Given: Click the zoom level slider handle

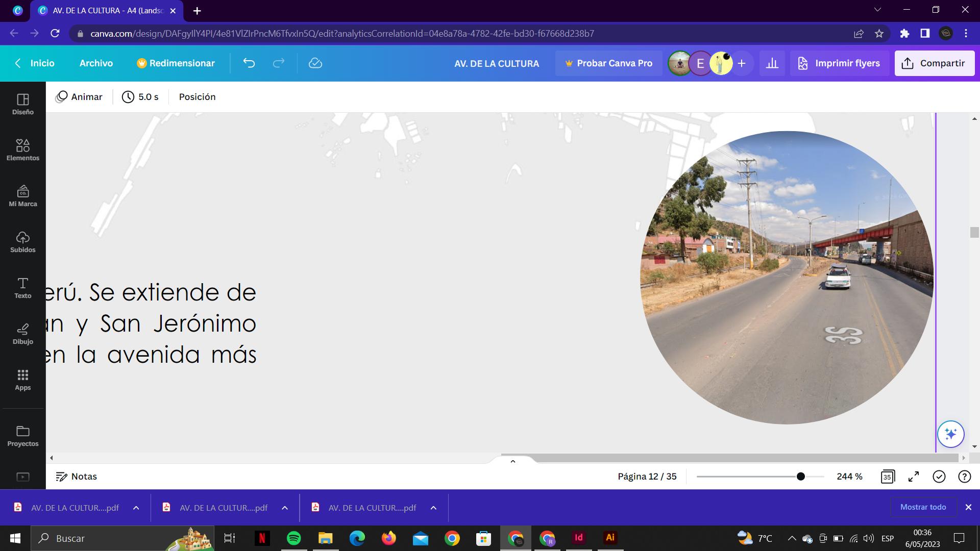Looking at the screenshot, I should pos(801,477).
